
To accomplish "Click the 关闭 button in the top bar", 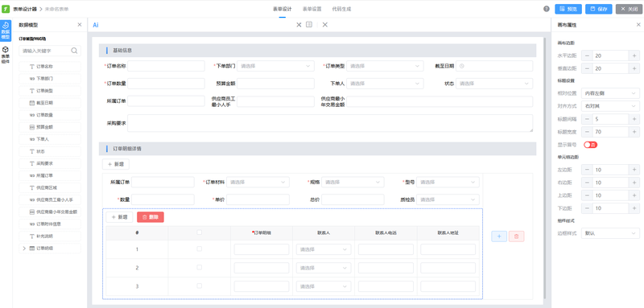I will pyautogui.click(x=630, y=9).
